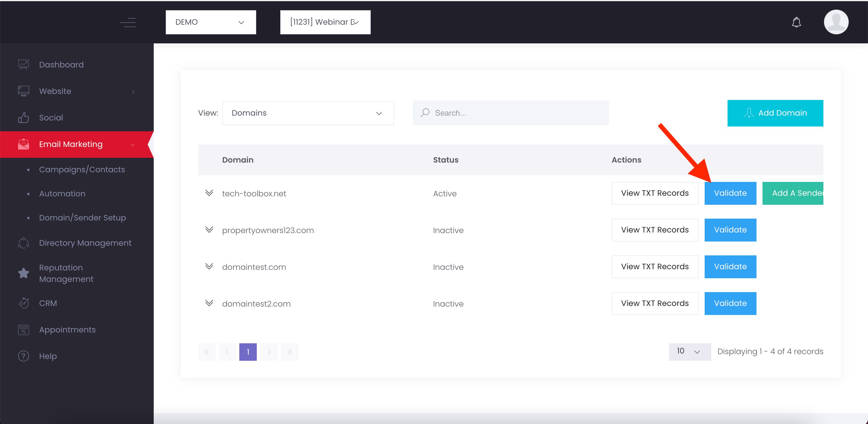Image resolution: width=868 pixels, height=424 pixels.
Task: Click the Help question mark icon
Action: click(23, 356)
